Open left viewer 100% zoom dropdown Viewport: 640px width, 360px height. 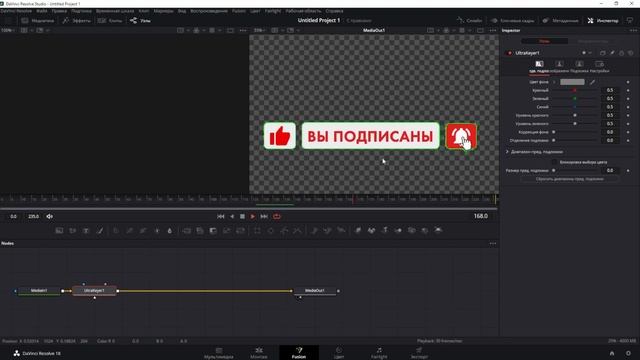pos(8,30)
